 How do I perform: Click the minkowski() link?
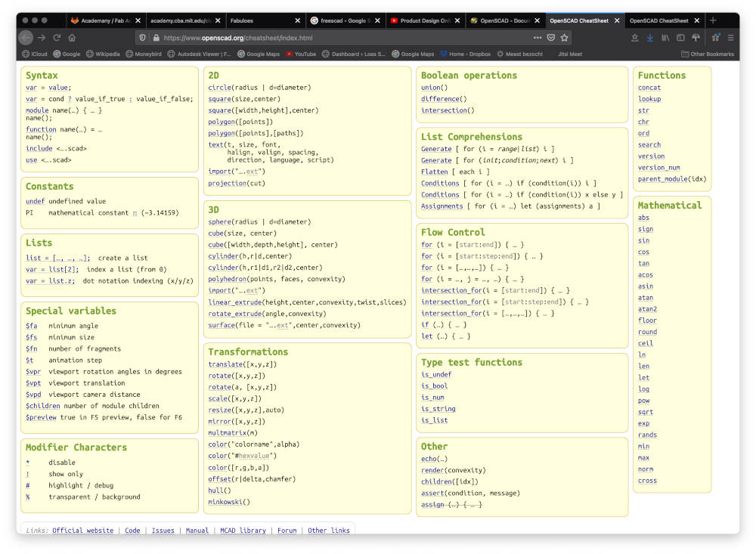[225, 502]
